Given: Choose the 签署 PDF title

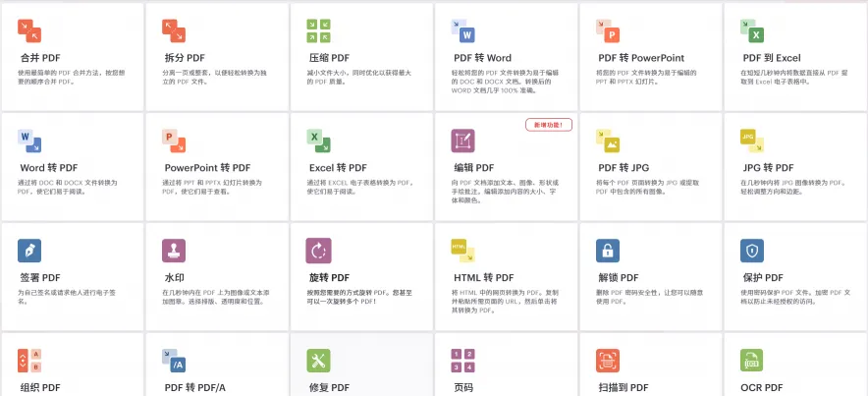Looking at the screenshot, I should click(x=40, y=277).
